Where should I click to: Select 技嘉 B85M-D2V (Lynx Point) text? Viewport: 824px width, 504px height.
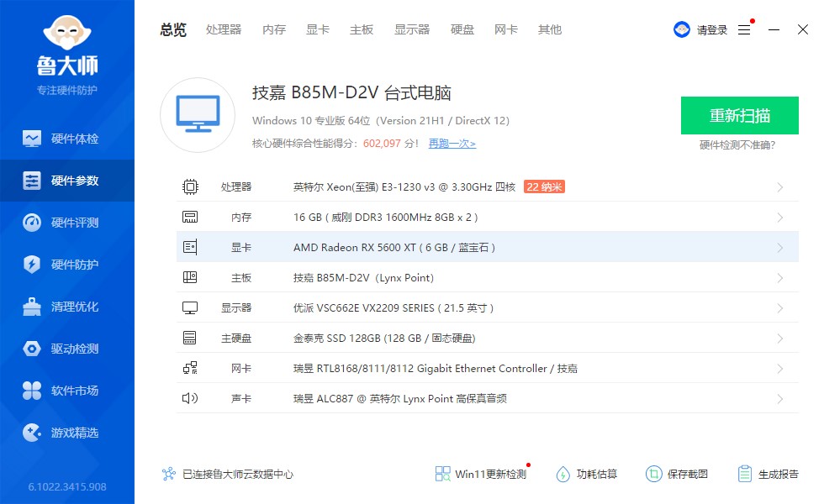coord(363,278)
